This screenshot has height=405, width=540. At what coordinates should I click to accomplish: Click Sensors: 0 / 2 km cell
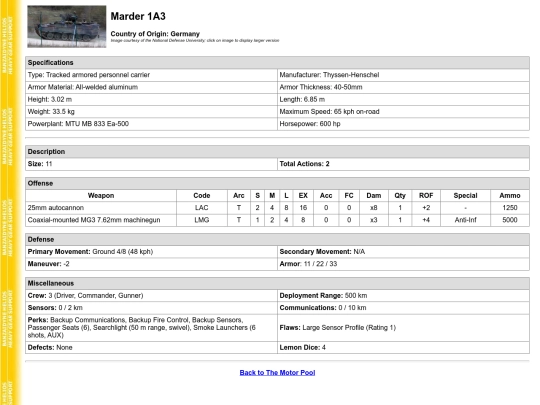coord(151,308)
